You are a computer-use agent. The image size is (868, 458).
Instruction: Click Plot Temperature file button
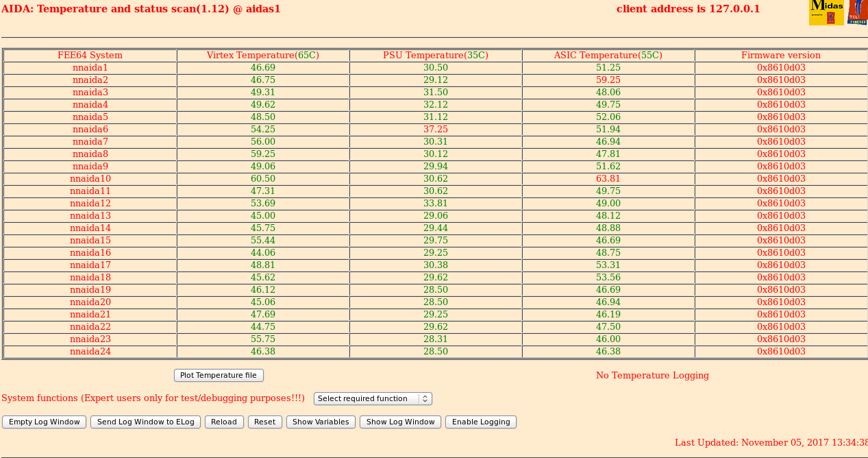click(x=218, y=375)
